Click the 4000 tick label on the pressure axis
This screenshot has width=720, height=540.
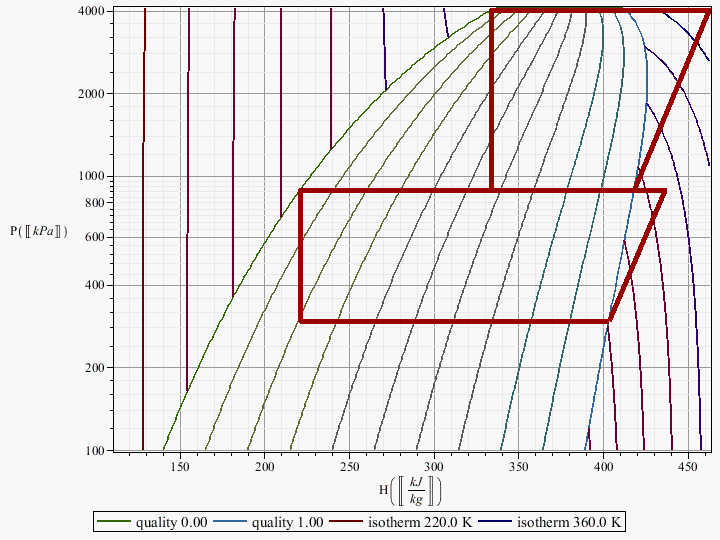92,12
